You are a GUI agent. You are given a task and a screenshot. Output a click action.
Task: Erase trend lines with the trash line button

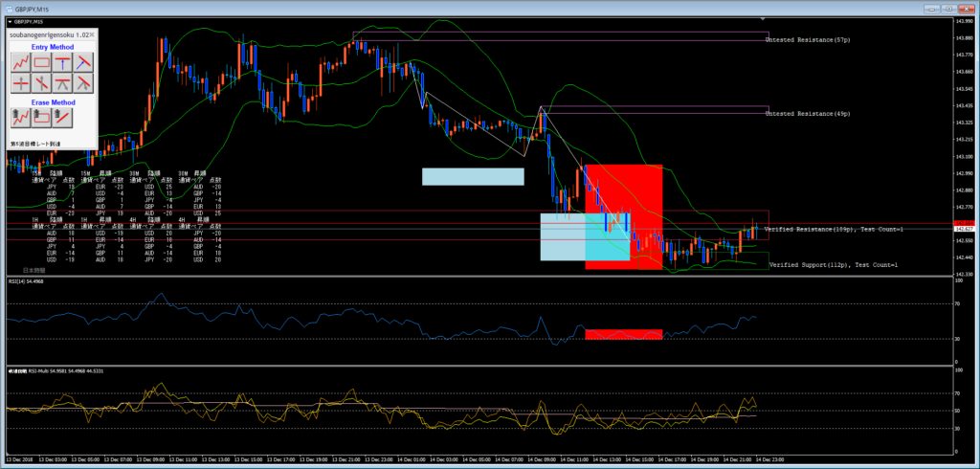pos(62,117)
